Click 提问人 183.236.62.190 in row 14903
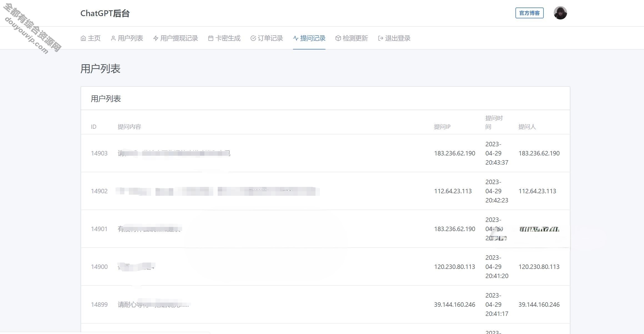This screenshot has width=644, height=334. [x=539, y=153]
